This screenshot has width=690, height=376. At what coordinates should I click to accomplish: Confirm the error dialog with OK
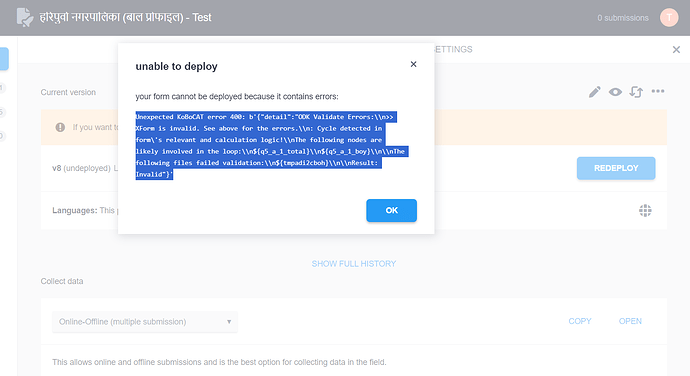click(x=391, y=210)
